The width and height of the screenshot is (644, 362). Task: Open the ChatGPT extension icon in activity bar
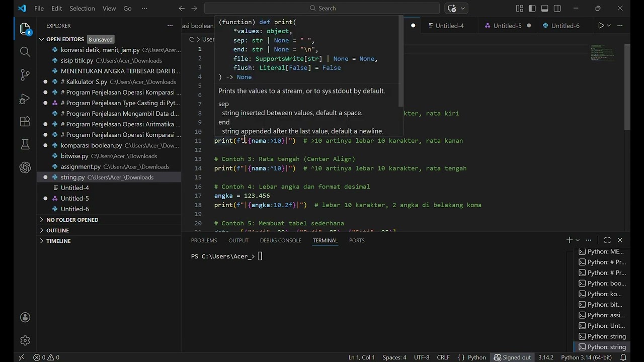25,167
